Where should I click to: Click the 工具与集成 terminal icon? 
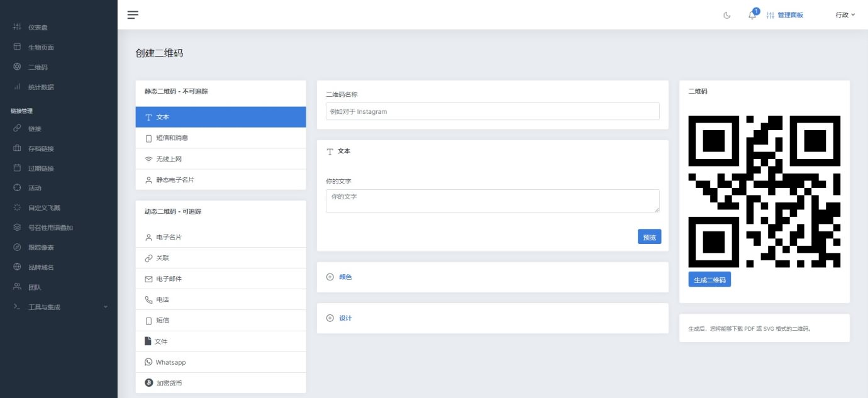tap(17, 307)
